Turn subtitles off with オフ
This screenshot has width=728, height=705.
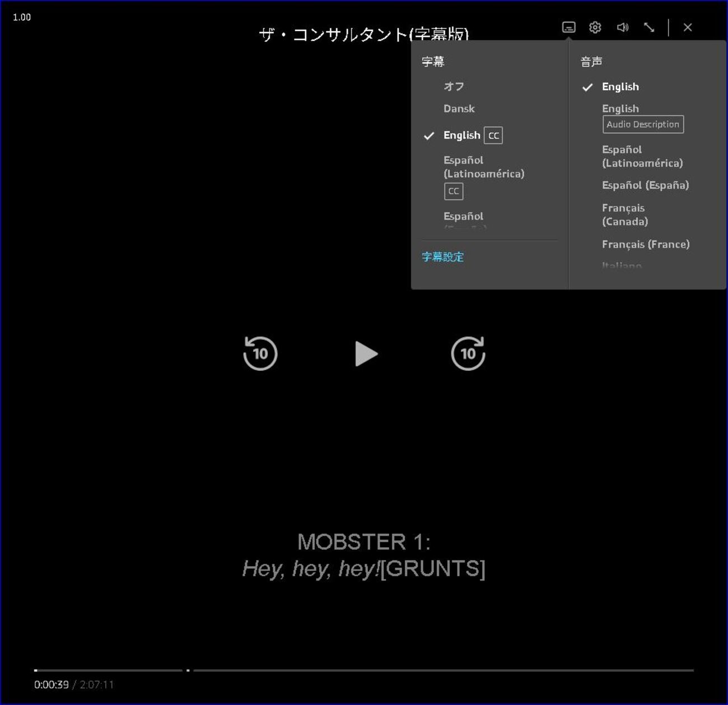pyautogui.click(x=454, y=86)
